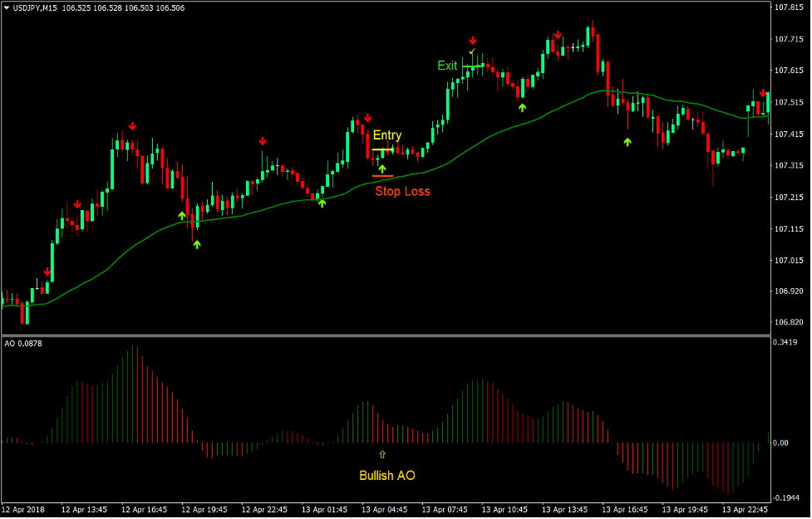812x519 pixels.
Task: Click the green buy arrow near 13 Apr 16:45
Action: click(627, 143)
